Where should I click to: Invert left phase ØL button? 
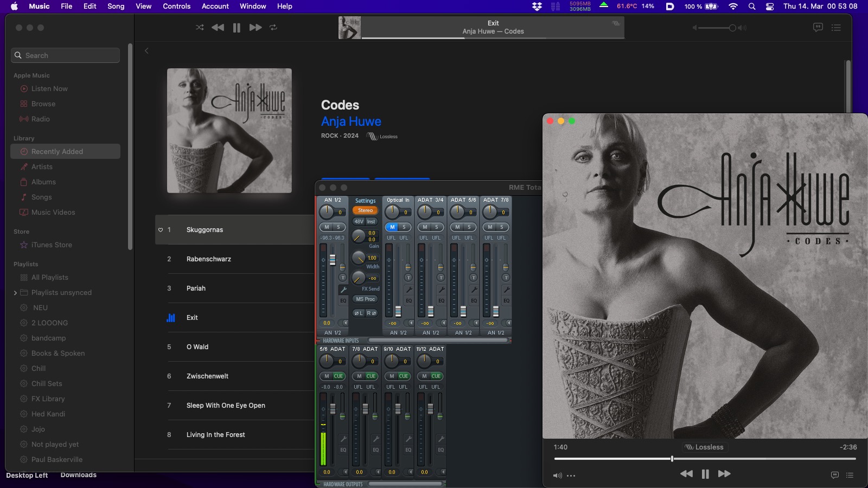(359, 313)
